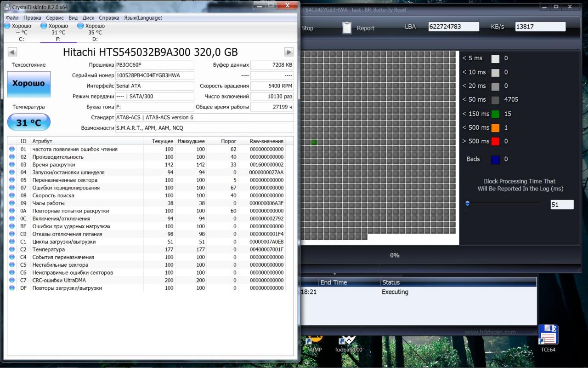
Task: Click the 31 °C temperature button
Action: [28, 122]
